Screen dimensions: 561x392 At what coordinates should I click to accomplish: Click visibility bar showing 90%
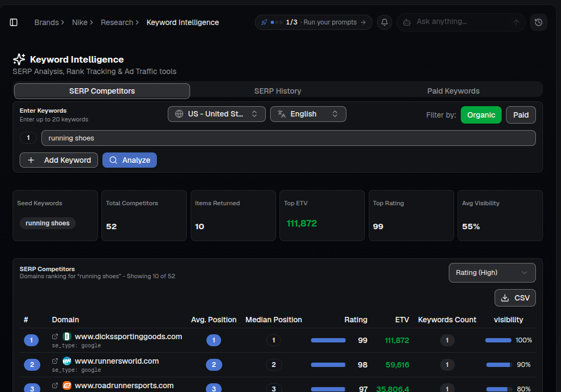coord(499,364)
